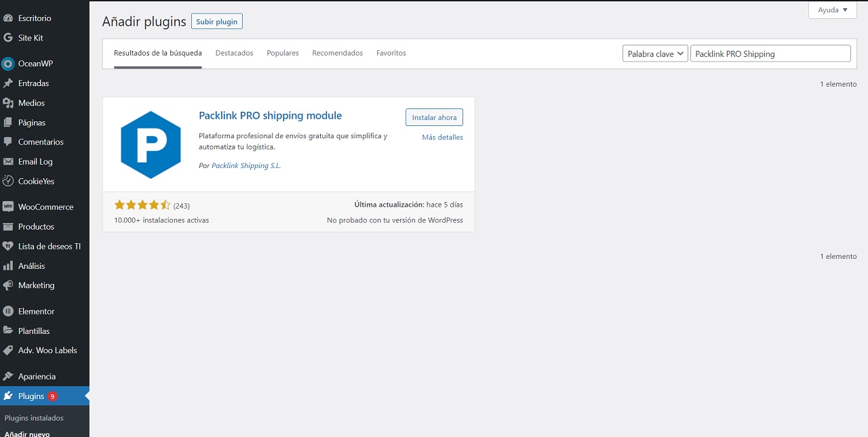Open the Adv. Woo Labels tag icon
The height and width of the screenshot is (437, 868).
coord(8,350)
